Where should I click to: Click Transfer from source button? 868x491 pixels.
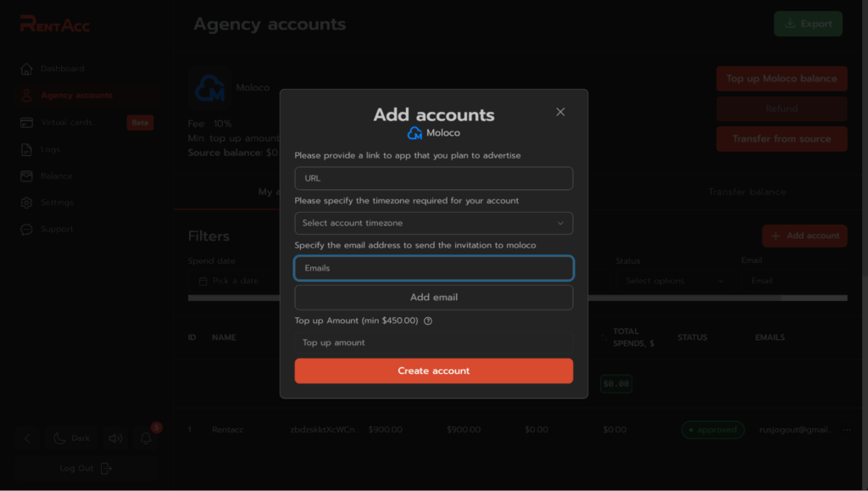pyautogui.click(x=782, y=139)
